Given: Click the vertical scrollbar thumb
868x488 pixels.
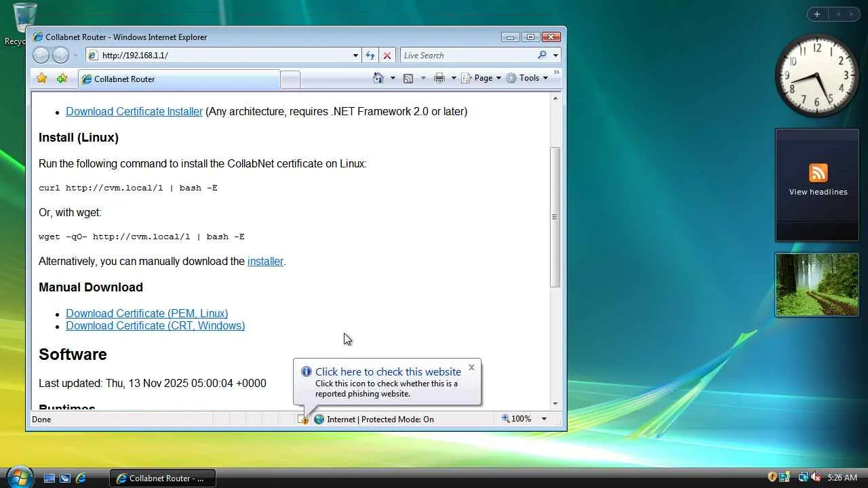Looking at the screenshot, I should tap(555, 217).
